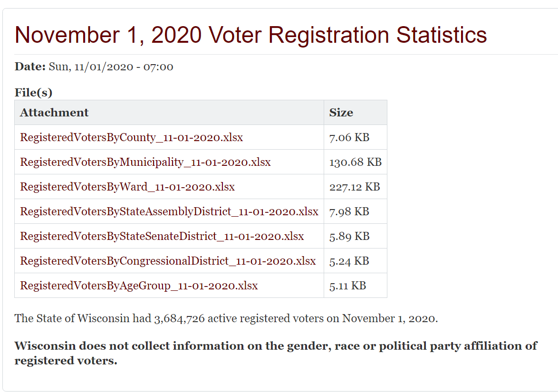
Task: Select the 130.68 KB size cell
Action: [355, 163]
